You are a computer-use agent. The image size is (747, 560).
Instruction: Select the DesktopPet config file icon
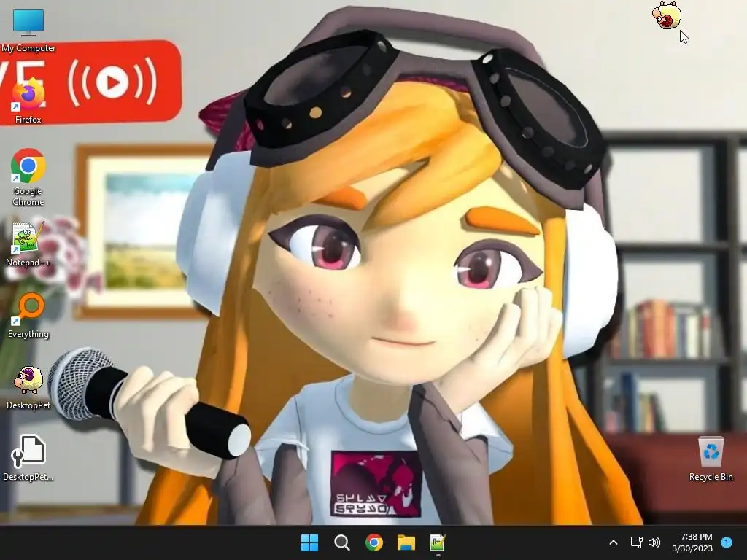pos(28,458)
